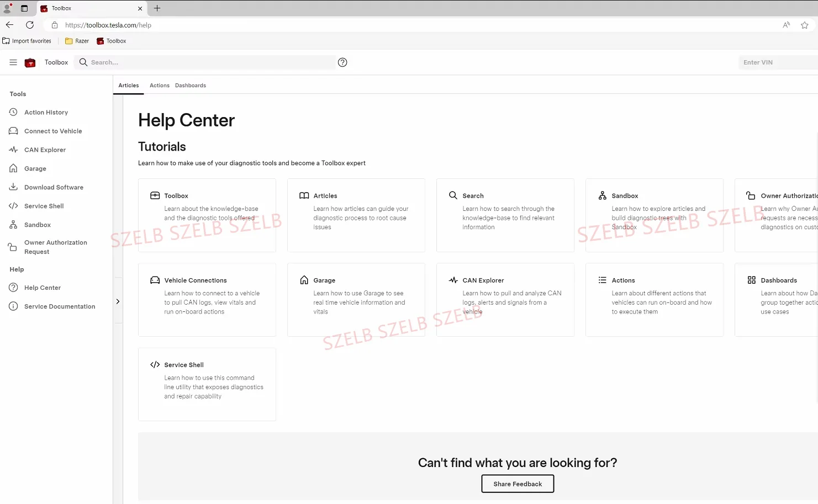Viewport: 818px width, 504px height.
Task: Open the Sandbox tutorial card
Action: [x=655, y=215]
